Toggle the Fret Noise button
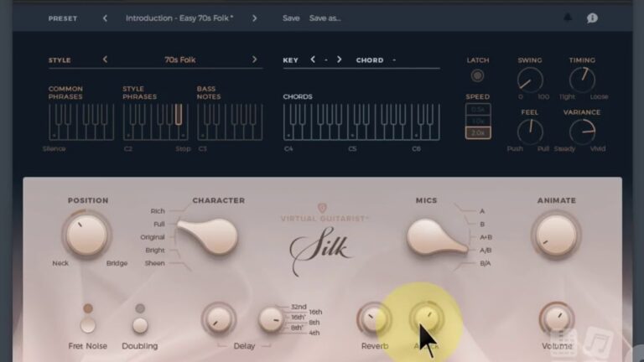The height and width of the screenshot is (362, 644). (87, 325)
